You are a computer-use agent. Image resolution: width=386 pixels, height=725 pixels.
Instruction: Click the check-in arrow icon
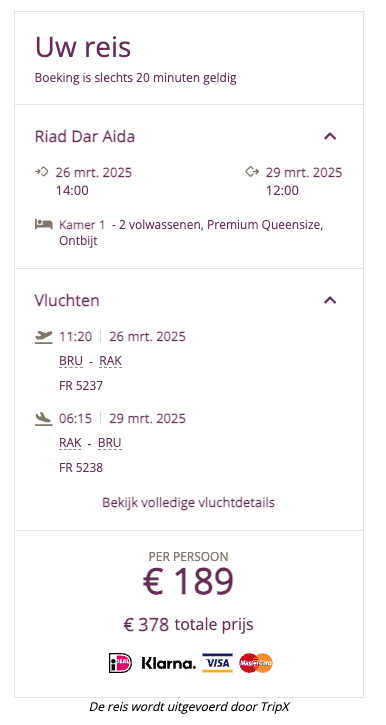pyautogui.click(x=42, y=172)
